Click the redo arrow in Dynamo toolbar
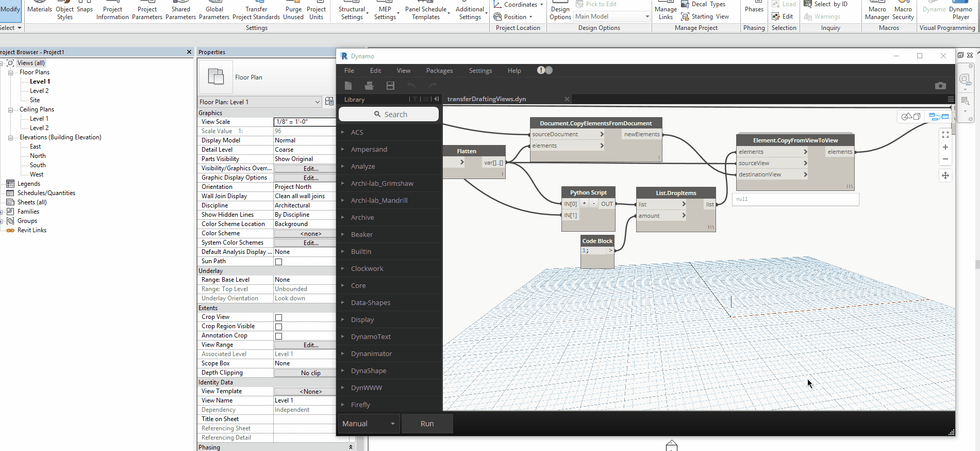980x451 pixels. [432, 85]
